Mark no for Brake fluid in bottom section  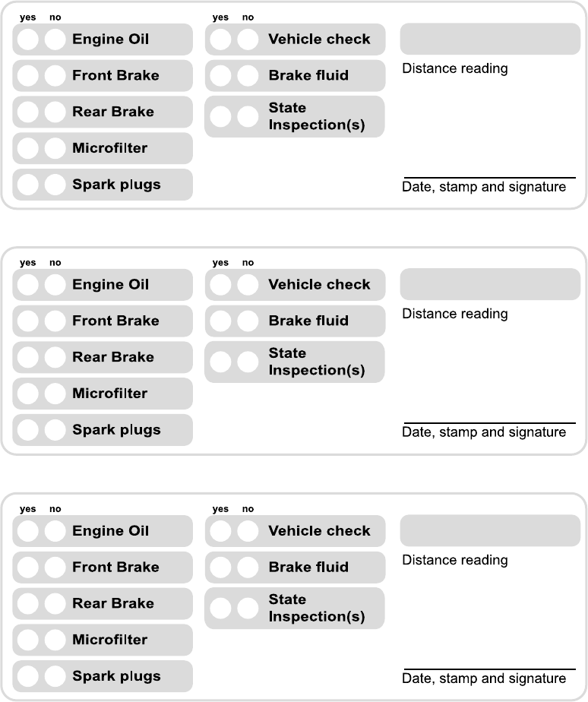[248, 568]
